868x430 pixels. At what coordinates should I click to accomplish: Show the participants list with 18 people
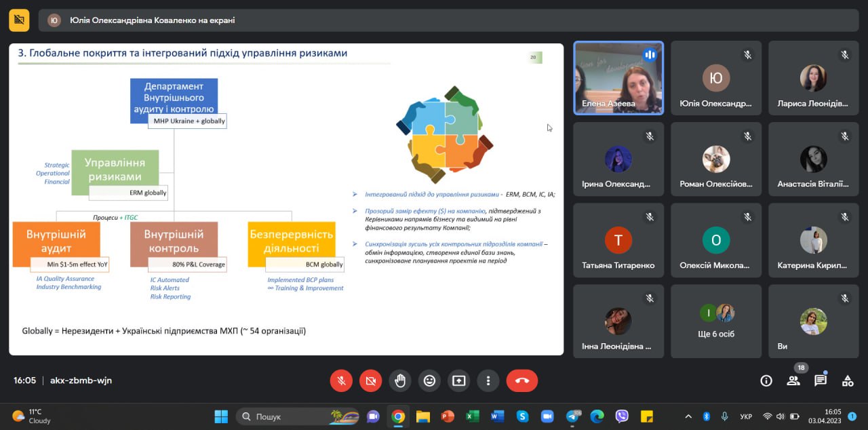click(793, 380)
